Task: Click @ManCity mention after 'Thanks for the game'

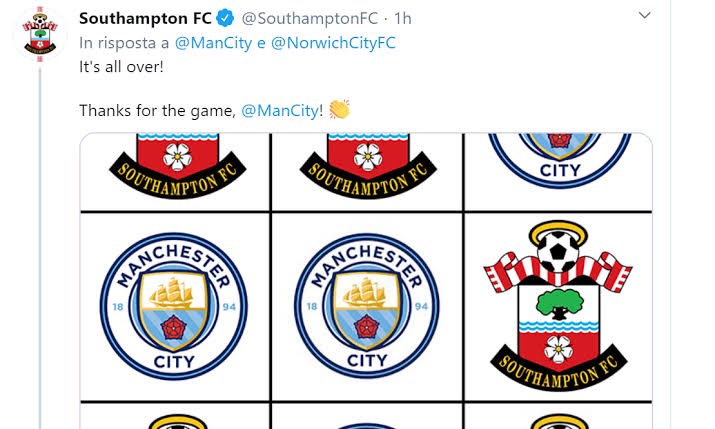Action: click(x=280, y=110)
